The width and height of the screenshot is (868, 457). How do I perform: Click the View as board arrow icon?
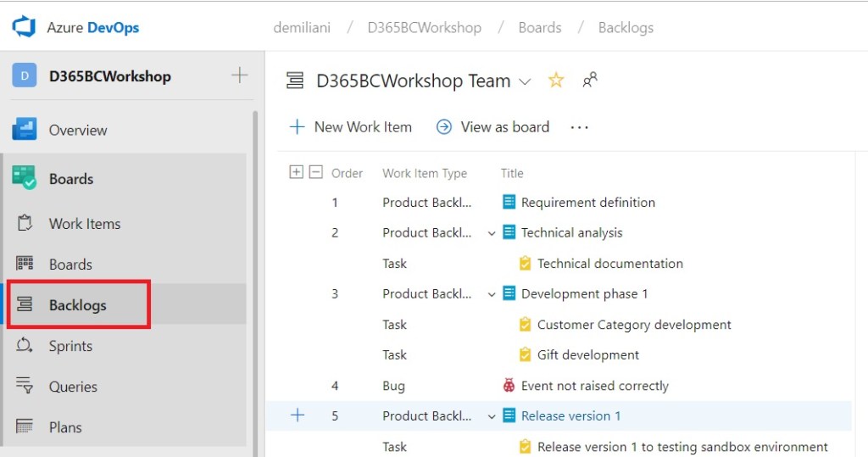[x=444, y=127]
